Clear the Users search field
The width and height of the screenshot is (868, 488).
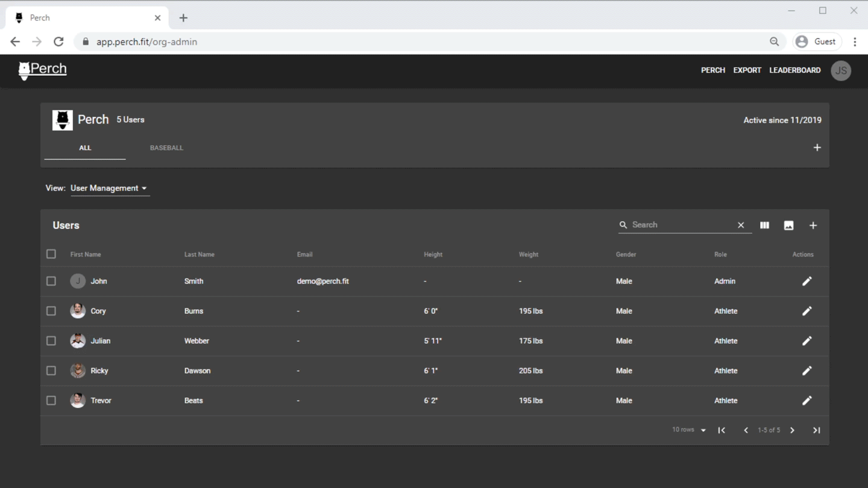[741, 225]
